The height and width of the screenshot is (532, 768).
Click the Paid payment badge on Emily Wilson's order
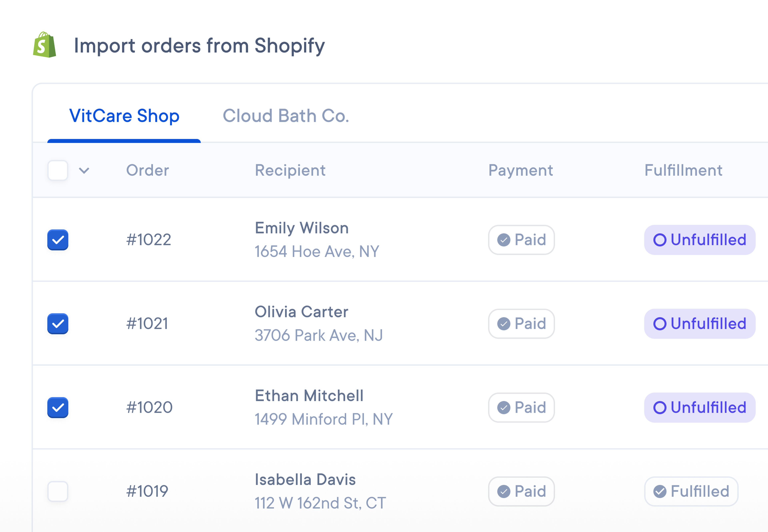pyautogui.click(x=521, y=240)
